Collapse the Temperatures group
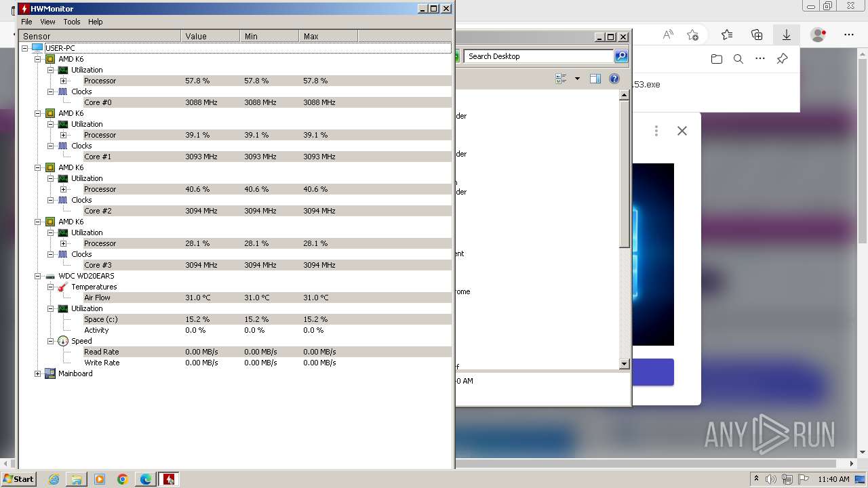868x488 pixels. (x=51, y=287)
